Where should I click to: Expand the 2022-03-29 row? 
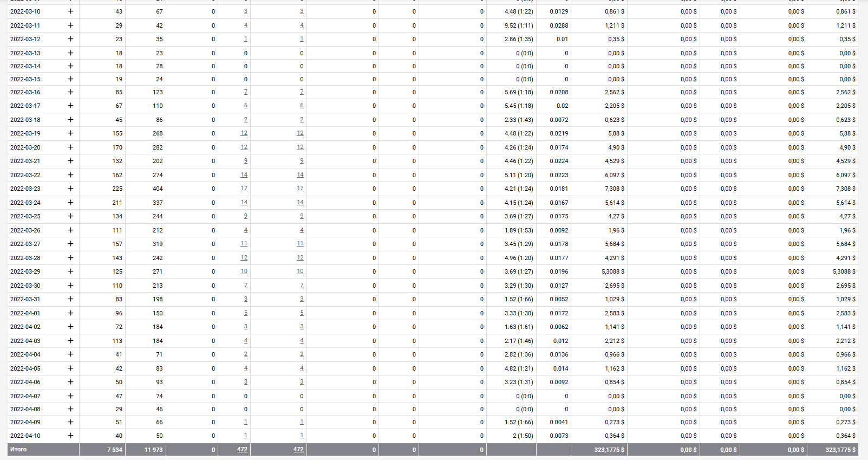pyautogui.click(x=70, y=271)
